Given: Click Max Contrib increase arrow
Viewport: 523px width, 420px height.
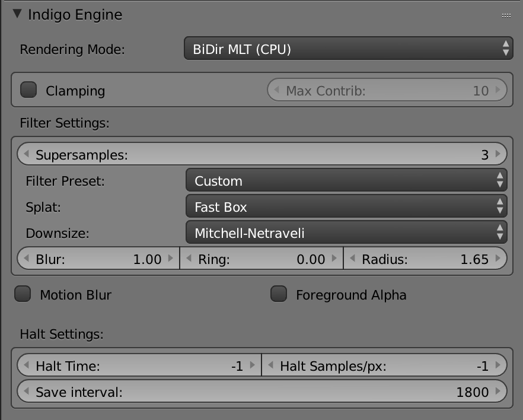Looking at the screenshot, I should [498, 90].
